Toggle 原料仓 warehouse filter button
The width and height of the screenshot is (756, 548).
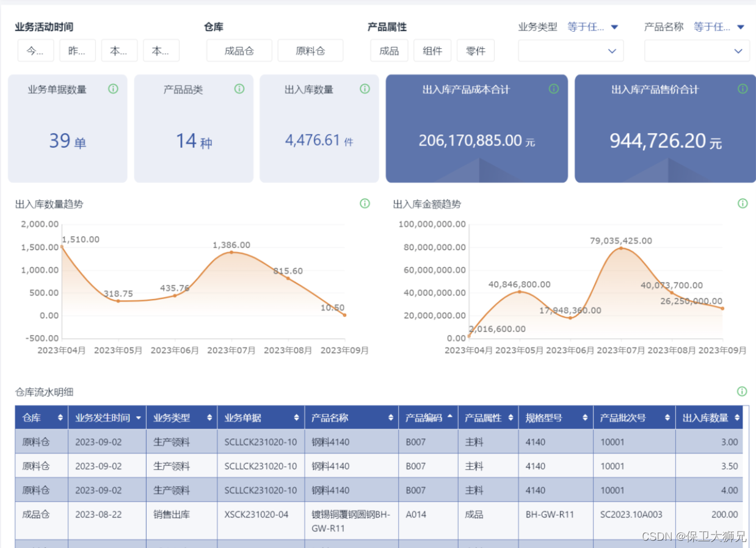310,51
